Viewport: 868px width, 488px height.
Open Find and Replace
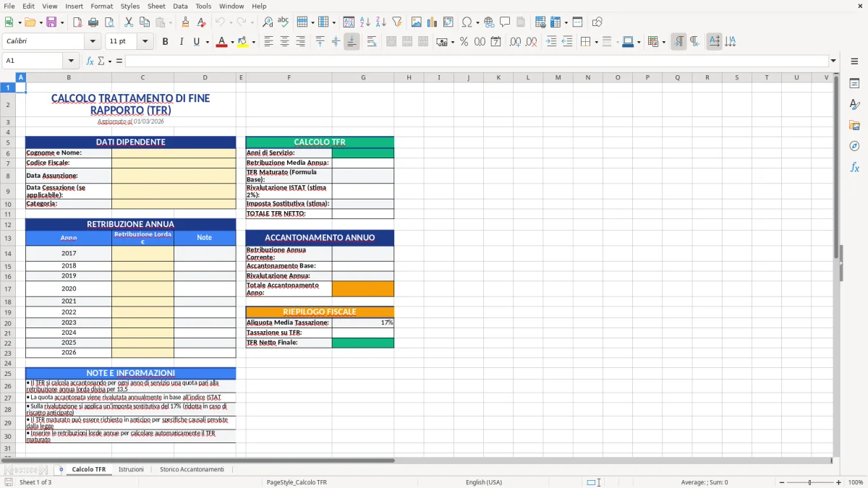click(x=268, y=22)
